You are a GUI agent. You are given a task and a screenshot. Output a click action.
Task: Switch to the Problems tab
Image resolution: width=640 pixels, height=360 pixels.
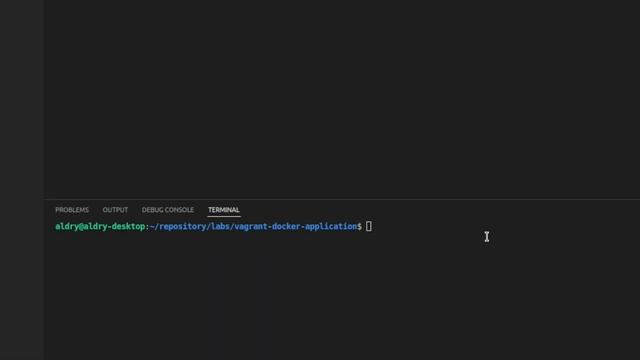72,210
